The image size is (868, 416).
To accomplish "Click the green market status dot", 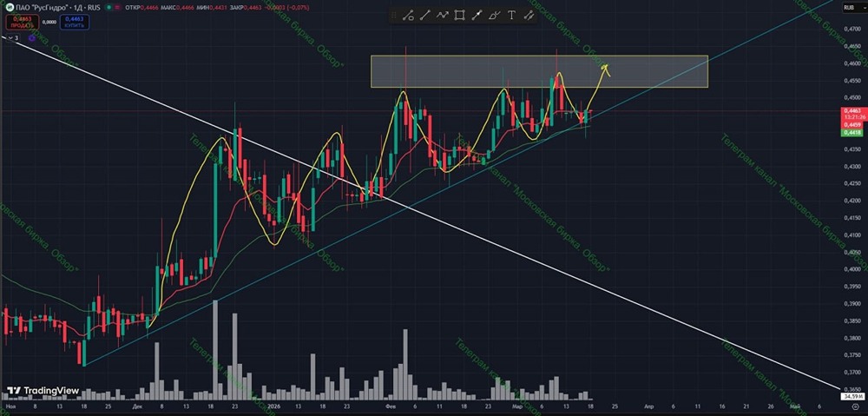I will click(108, 9).
